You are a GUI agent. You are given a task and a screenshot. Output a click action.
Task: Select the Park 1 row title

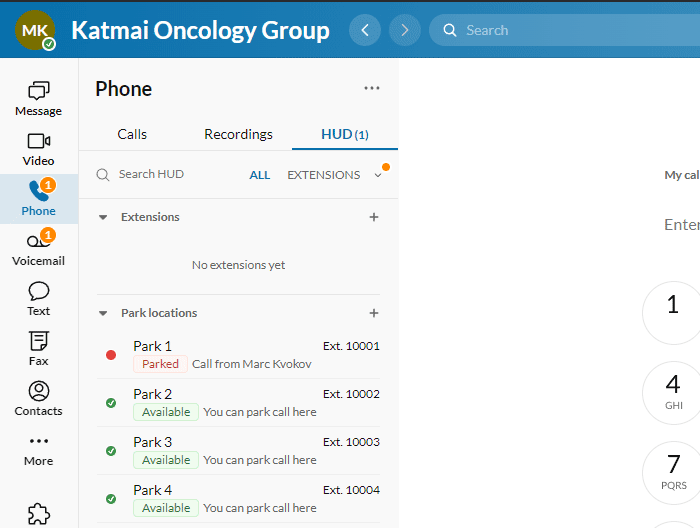152,346
